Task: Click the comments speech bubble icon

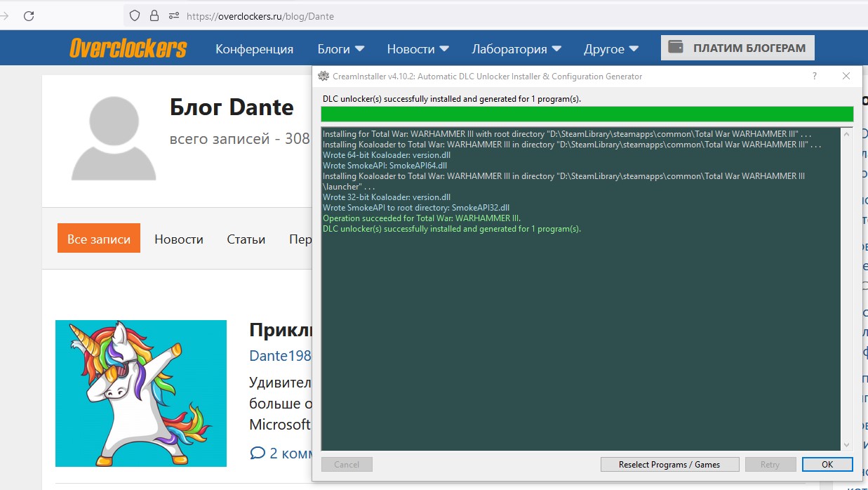Action: point(258,453)
